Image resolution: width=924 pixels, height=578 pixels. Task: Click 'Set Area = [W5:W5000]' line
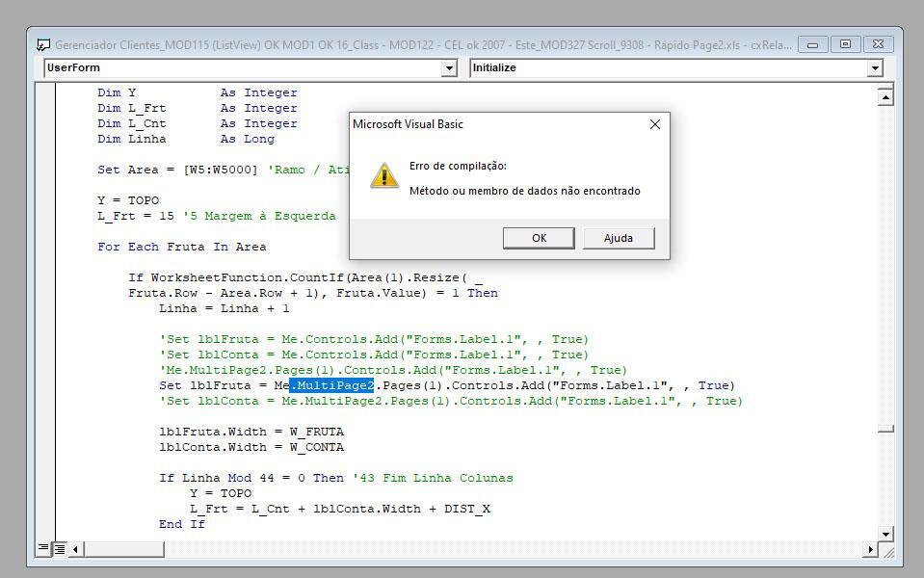point(224,170)
